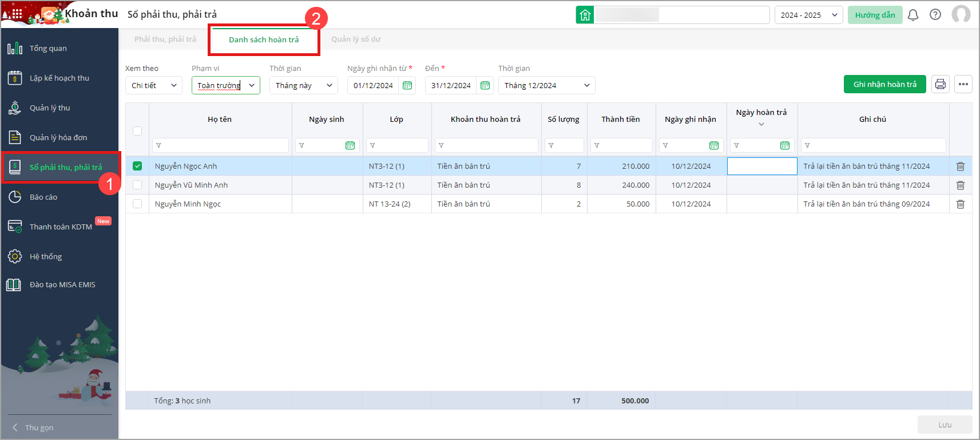This screenshot has width=980, height=440.
Task: Click the Họ tên filter text field
Action: click(220, 145)
